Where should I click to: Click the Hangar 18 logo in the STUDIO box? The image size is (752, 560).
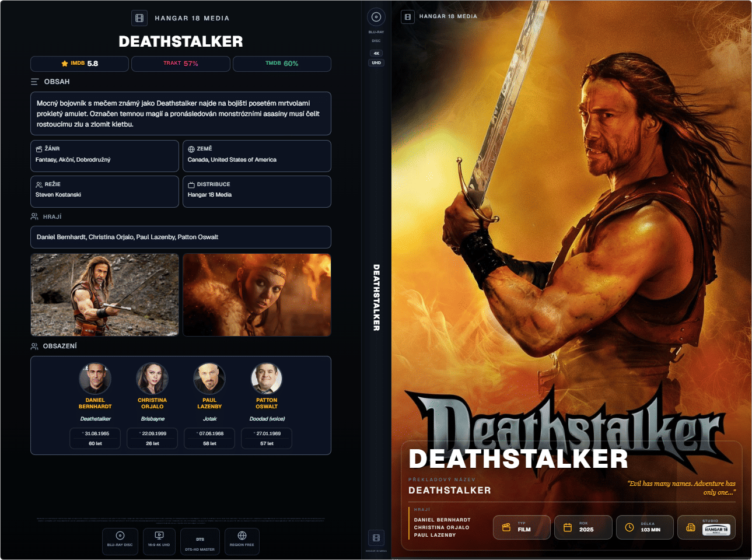[x=716, y=530]
